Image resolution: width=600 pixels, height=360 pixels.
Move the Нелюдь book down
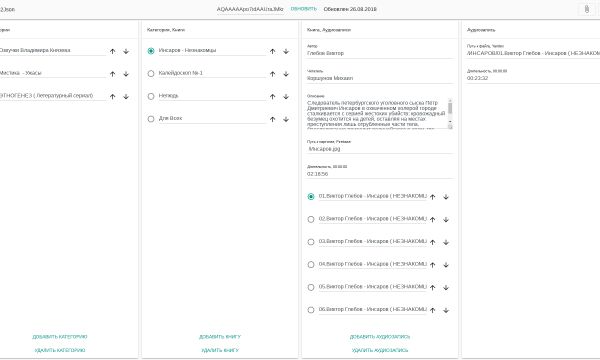pyautogui.click(x=286, y=97)
